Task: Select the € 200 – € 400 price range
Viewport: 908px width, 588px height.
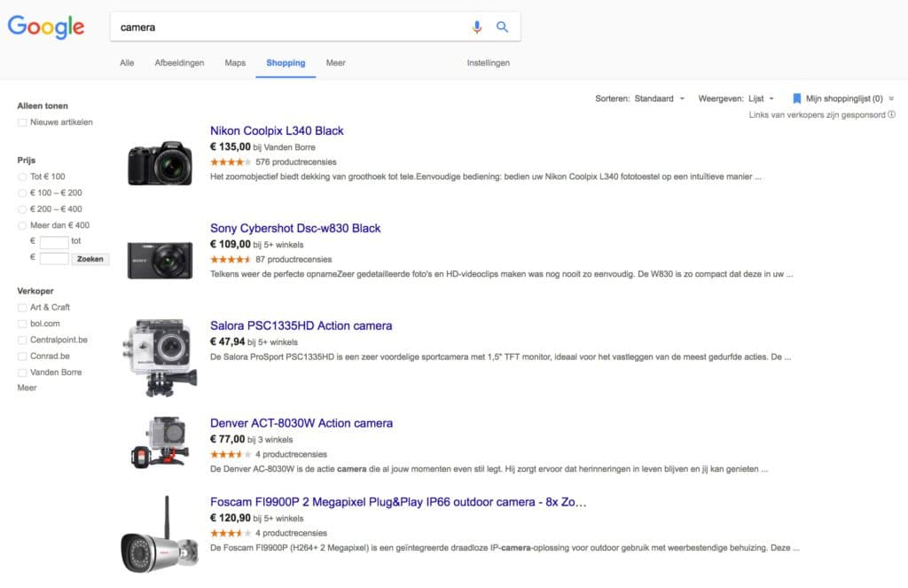Action: 22,209
